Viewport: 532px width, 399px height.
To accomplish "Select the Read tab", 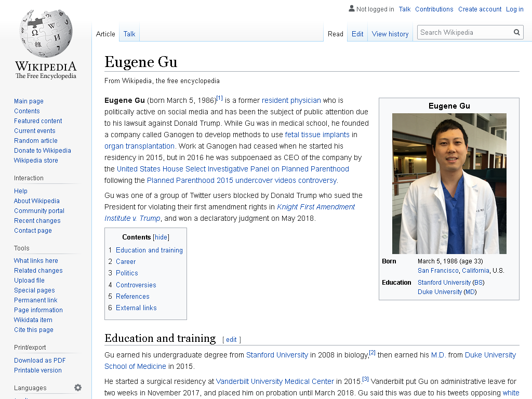I will tap(336, 34).
